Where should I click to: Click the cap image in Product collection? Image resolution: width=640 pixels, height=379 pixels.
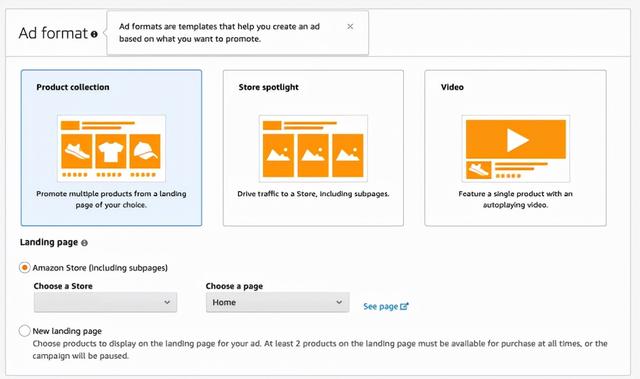(145, 151)
